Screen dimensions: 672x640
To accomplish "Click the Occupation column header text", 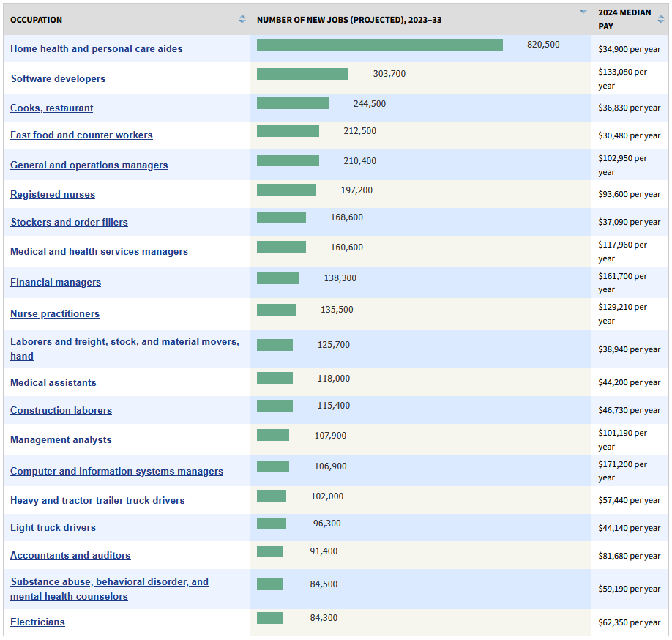I will [36, 20].
